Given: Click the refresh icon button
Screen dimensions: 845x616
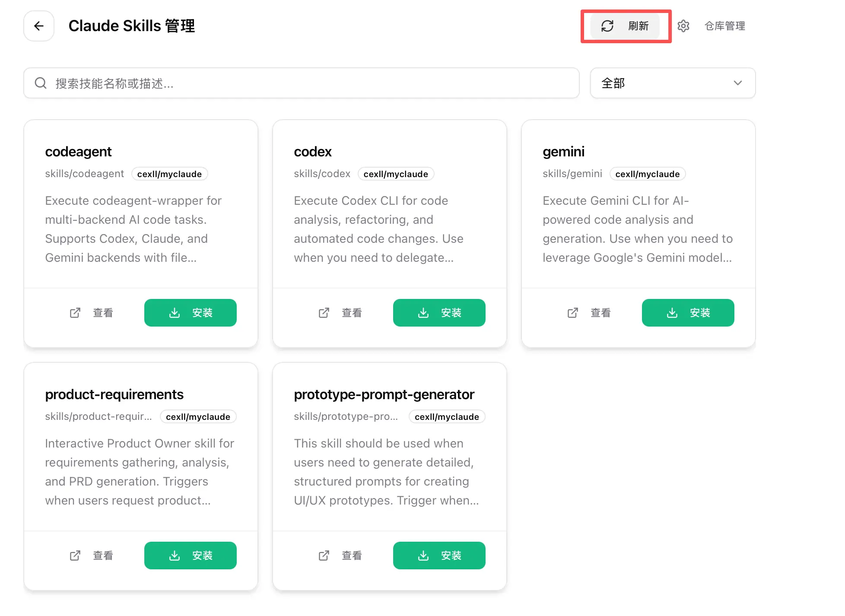Looking at the screenshot, I should click(607, 26).
